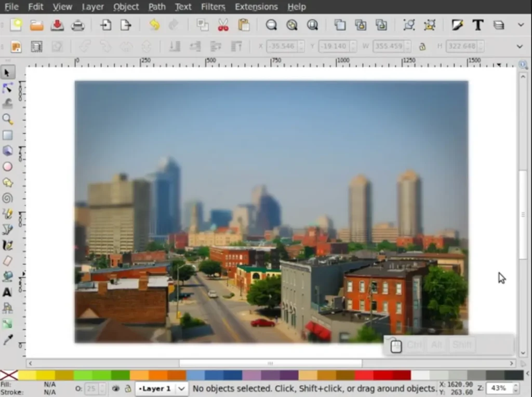532x397 pixels.
Task: Click the Cut scissors icon
Action: 223,25
